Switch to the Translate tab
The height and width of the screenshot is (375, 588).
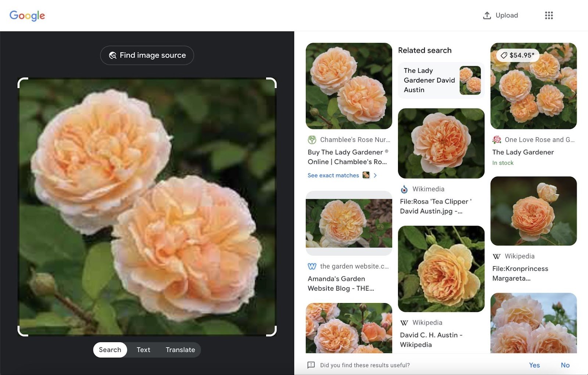[x=180, y=350]
